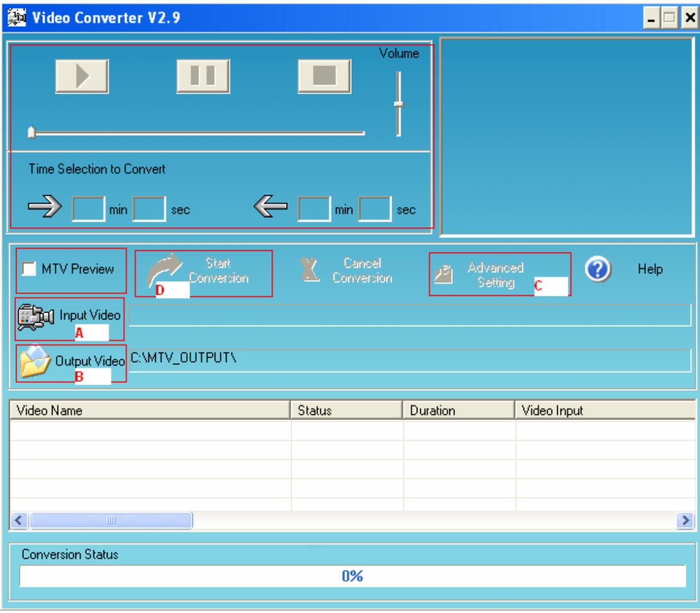The image size is (700, 613).
Task: Pause the video playback
Action: (x=203, y=76)
